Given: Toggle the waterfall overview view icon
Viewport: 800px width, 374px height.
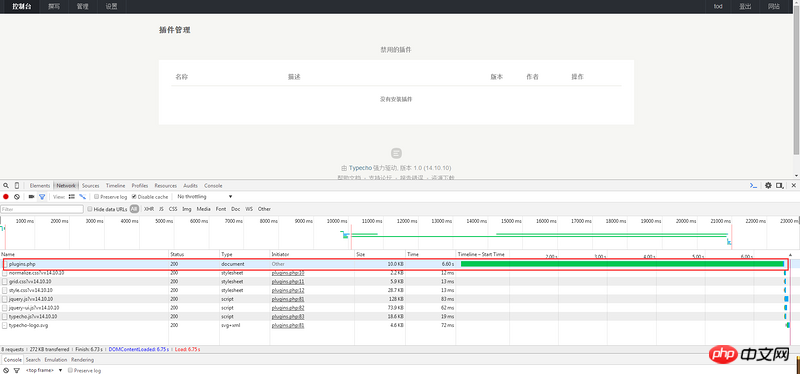Looking at the screenshot, I should (x=82, y=196).
